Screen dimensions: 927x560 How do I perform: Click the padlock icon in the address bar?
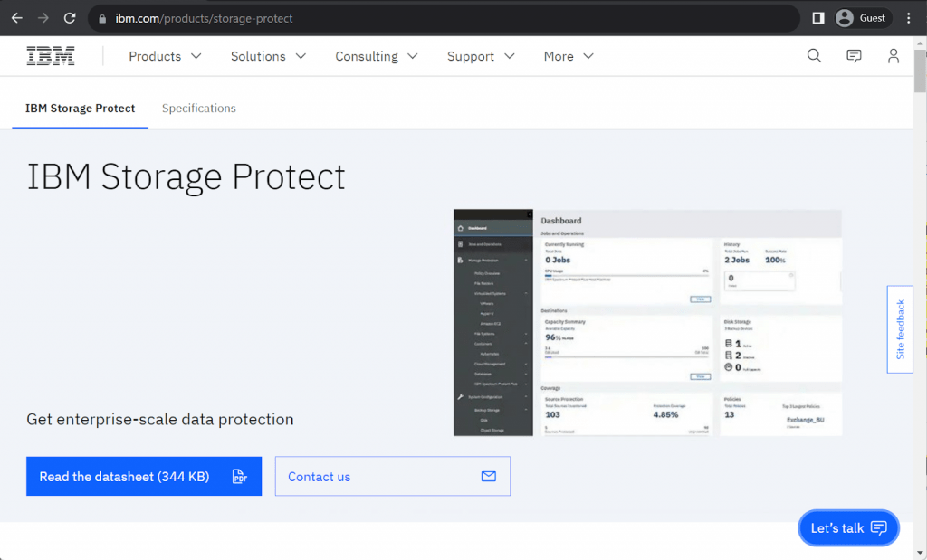102,17
